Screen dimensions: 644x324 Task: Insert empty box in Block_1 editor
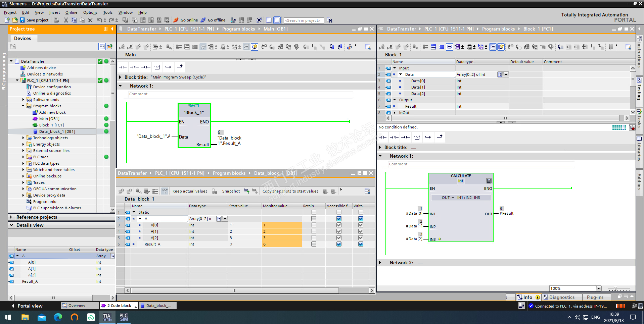tap(417, 137)
